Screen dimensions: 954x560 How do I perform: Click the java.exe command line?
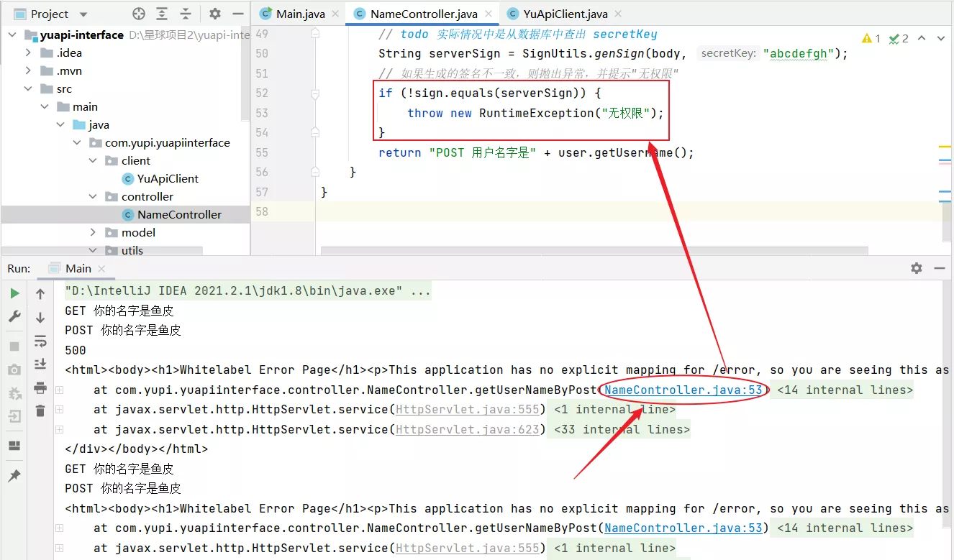coord(247,291)
